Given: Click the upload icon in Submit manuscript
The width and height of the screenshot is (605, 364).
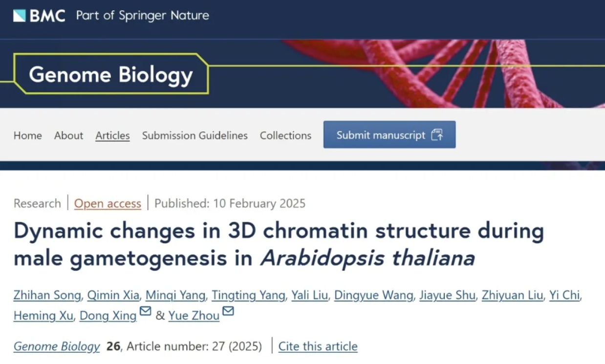Looking at the screenshot, I should 437,135.
